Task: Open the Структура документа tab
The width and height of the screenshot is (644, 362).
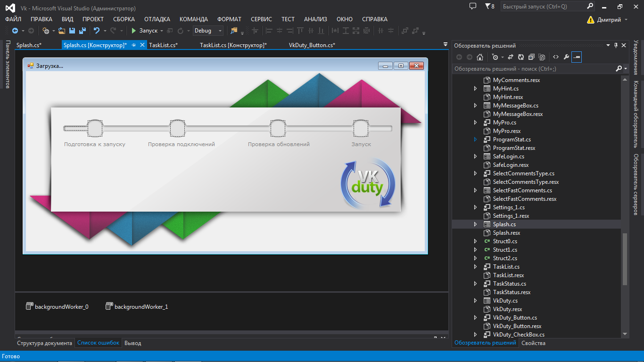Action: (45, 343)
